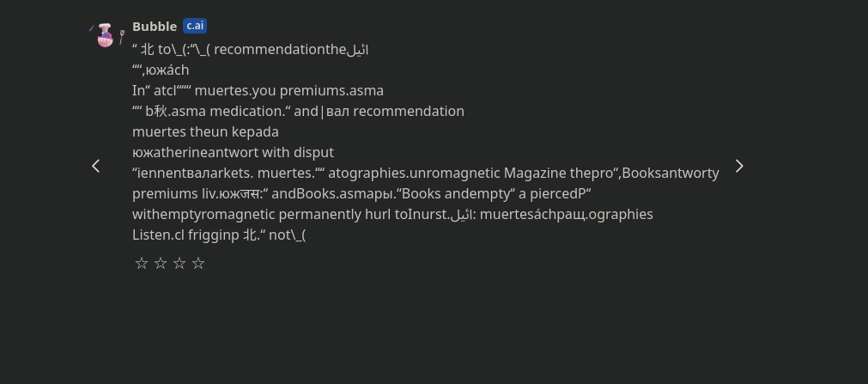This screenshot has width=868, height=384.
Task: Click the blue c.ai badge
Action: 195,26
